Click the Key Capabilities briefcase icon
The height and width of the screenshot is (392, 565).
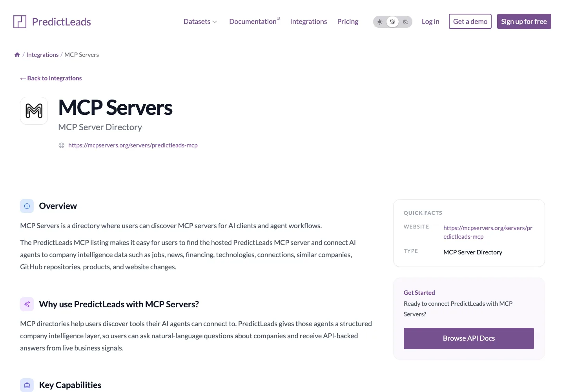click(27, 385)
